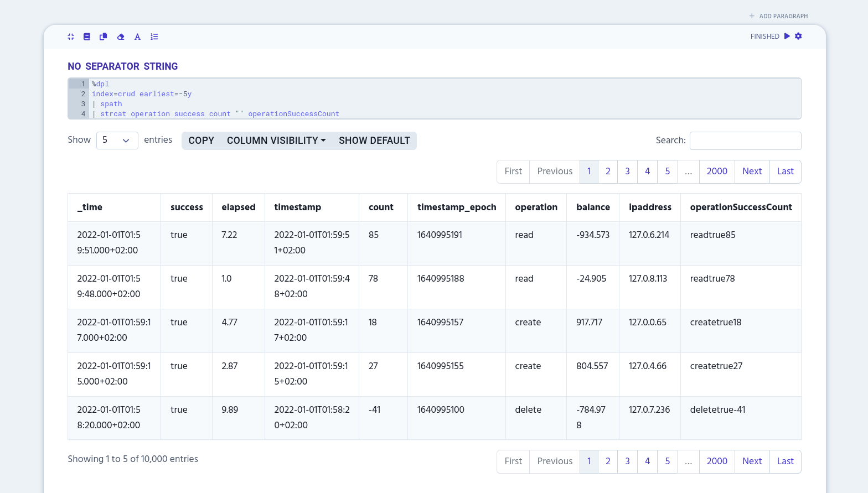This screenshot has width=868, height=493.
Task: Go to page 2 in top pagination
Action: click(608, 172)
